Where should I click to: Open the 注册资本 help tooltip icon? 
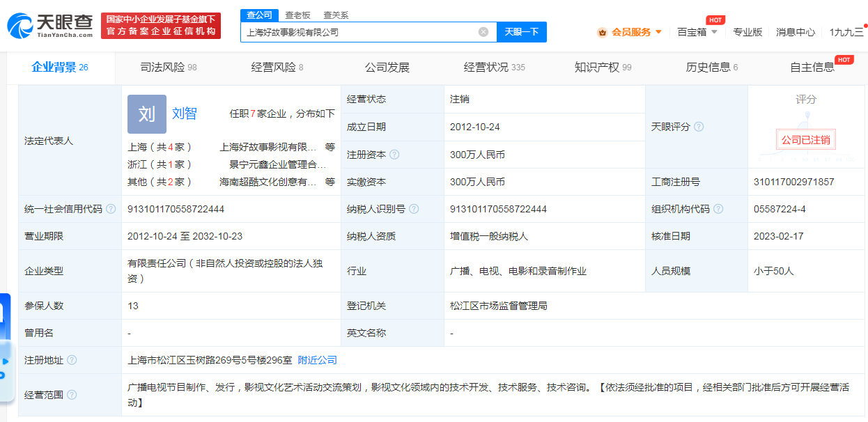tap(395, 155)
